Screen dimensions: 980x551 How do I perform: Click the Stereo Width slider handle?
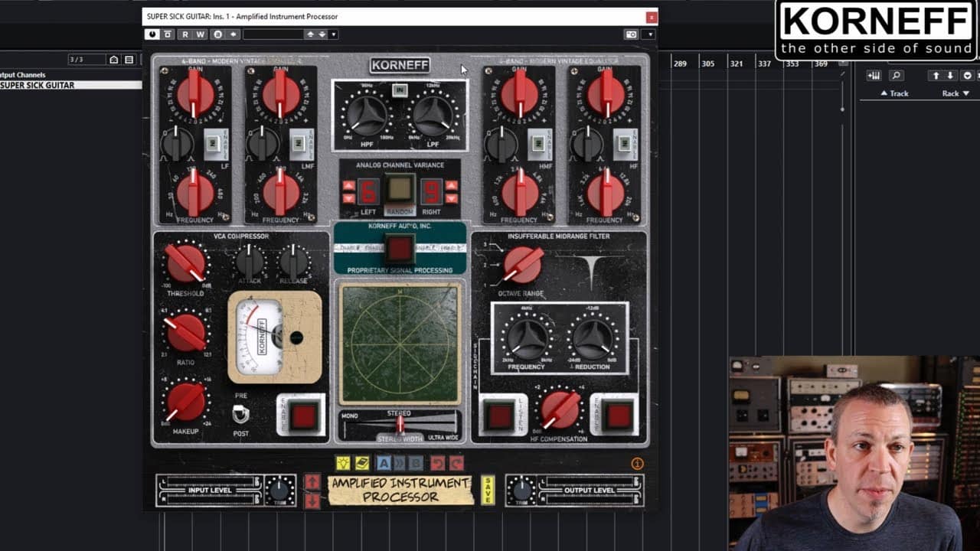[x=399, y=425]
